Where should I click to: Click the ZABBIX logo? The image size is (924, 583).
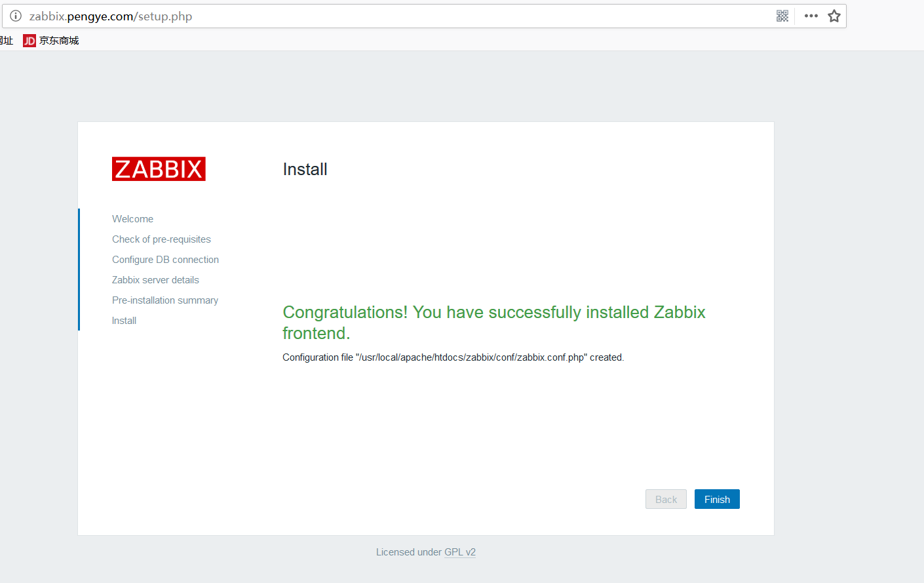tap(159, 169)
